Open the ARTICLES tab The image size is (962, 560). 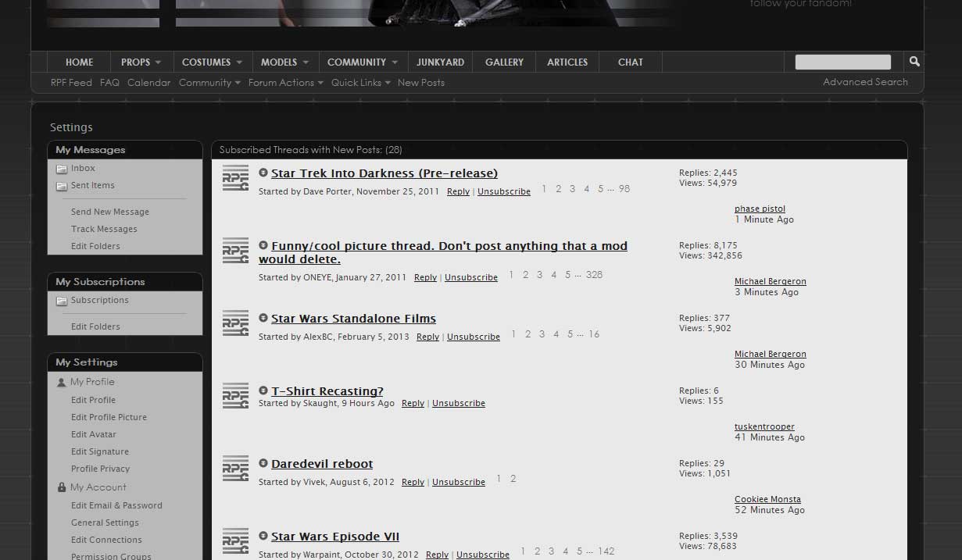pos(567,62)
